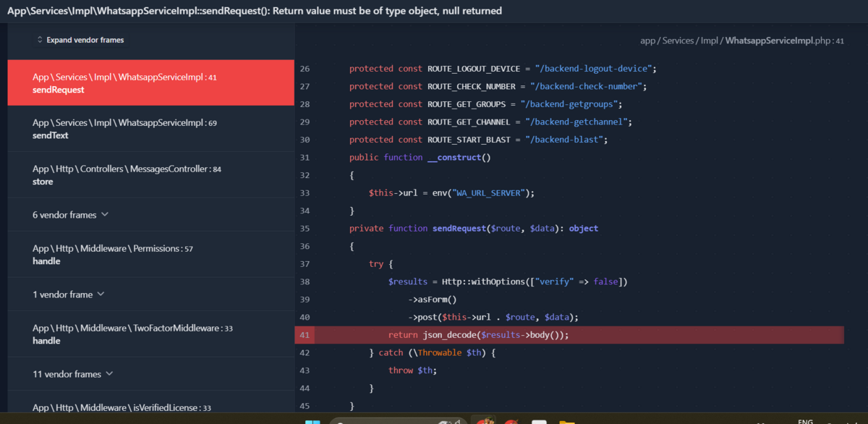Click line number 44 in the gutter
Screen dimensions: 868x424
(305, 389)
